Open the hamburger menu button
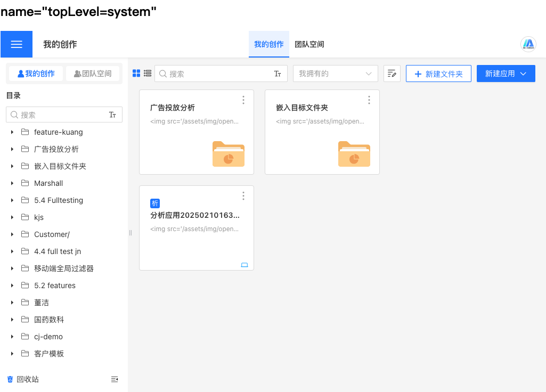This screenshot has height=392, width=546. pyautogui.click(x=17, y=44)
